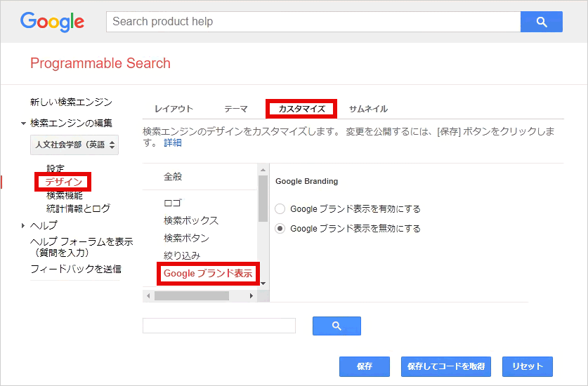The width and height of the screenshot is (588, 386).
Task: Click the Google logo
Action: 52,22
